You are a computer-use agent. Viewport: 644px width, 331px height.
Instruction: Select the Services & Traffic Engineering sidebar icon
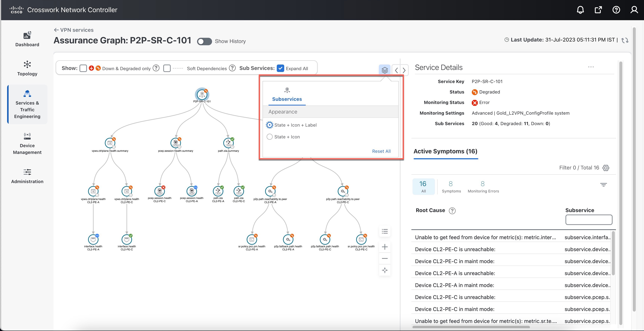[x=27, y=94]
